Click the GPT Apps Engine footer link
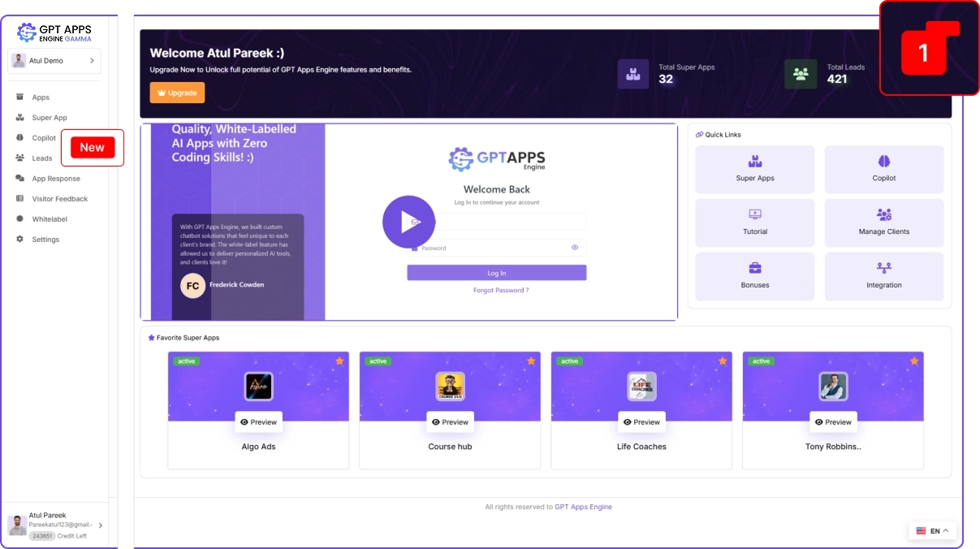 [583, 507]
